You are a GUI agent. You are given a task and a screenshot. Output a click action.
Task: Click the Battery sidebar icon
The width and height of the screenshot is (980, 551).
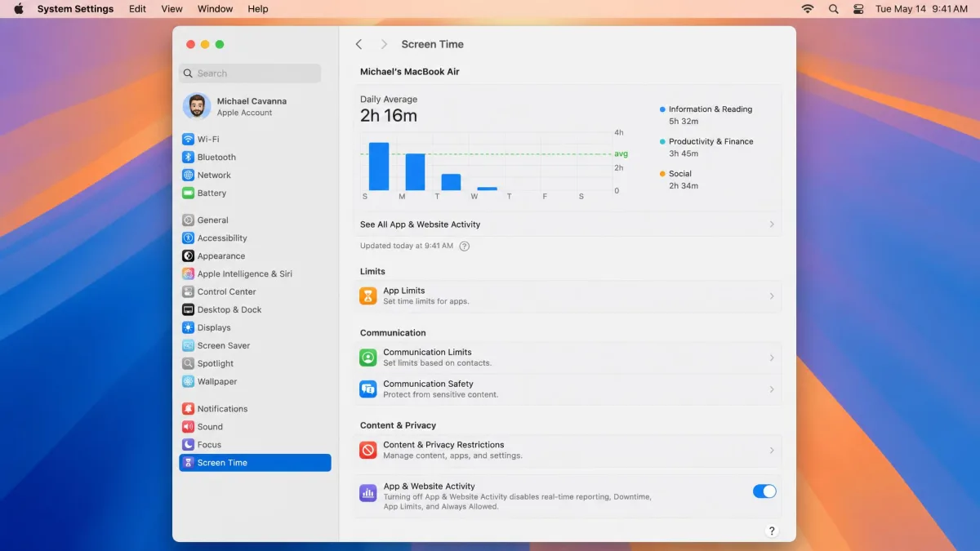(x=188, y=193)
